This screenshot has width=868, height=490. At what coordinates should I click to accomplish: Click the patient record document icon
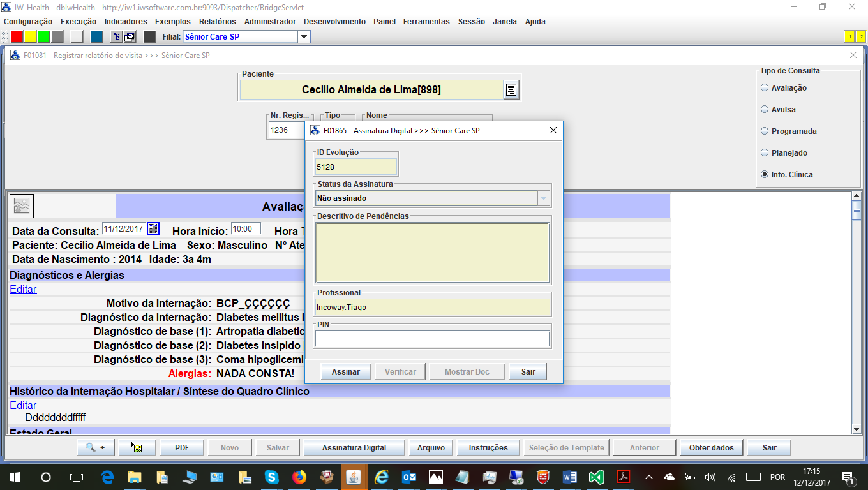pyautogui.click(x=511, y=90)
